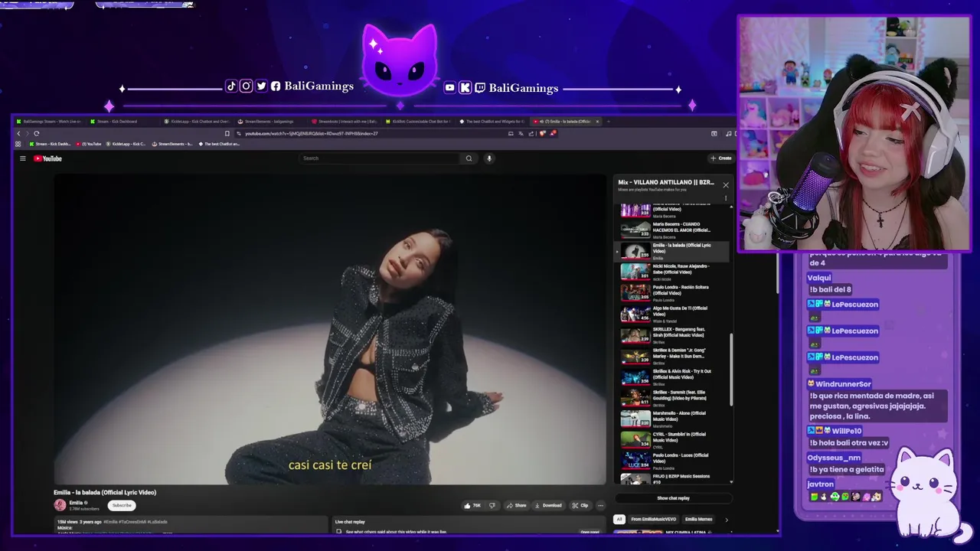Click the Valqui username in chat
The width and height of the screenshot is (980, 551).
(819, 278)
